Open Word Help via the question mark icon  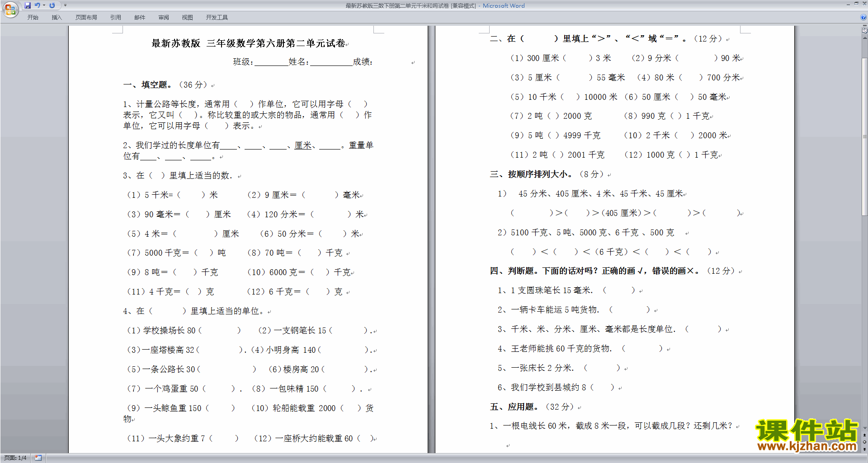coord(863,18)
